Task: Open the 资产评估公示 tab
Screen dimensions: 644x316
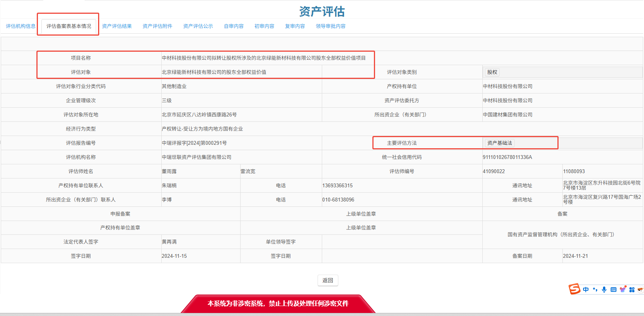Action: 198,26
